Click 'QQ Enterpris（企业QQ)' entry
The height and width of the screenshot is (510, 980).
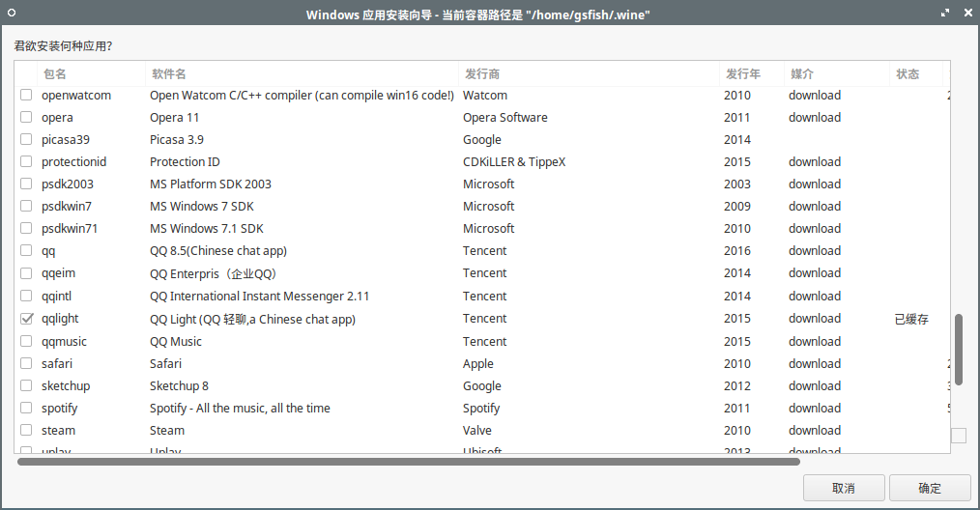coord(213,273)
